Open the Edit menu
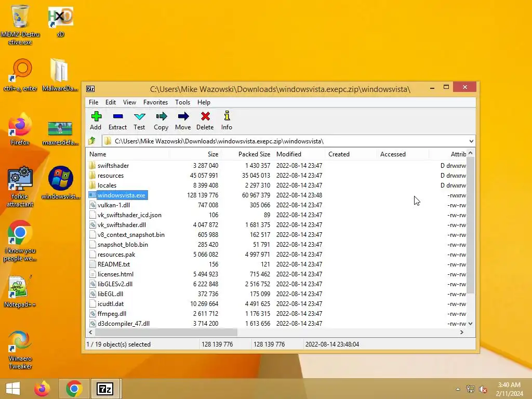 click(111, 102)
